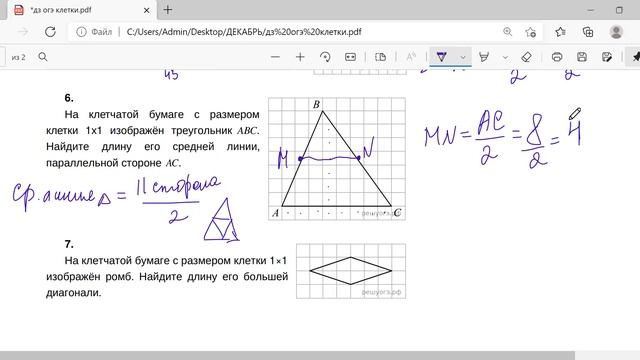Add this page to favorites star icon
Image resolution: width=640 pixels, height=360 pixels.
(531, 32)
